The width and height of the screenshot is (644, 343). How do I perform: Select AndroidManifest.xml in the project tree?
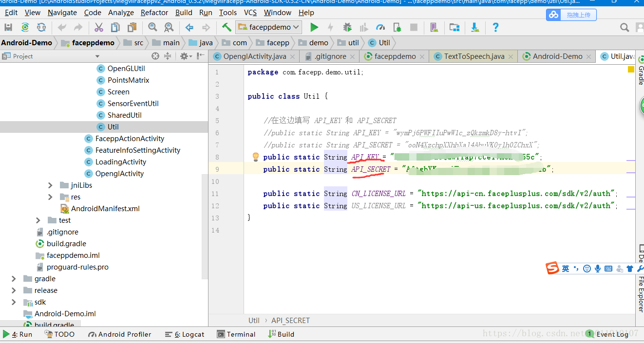[x=105, y=209]
